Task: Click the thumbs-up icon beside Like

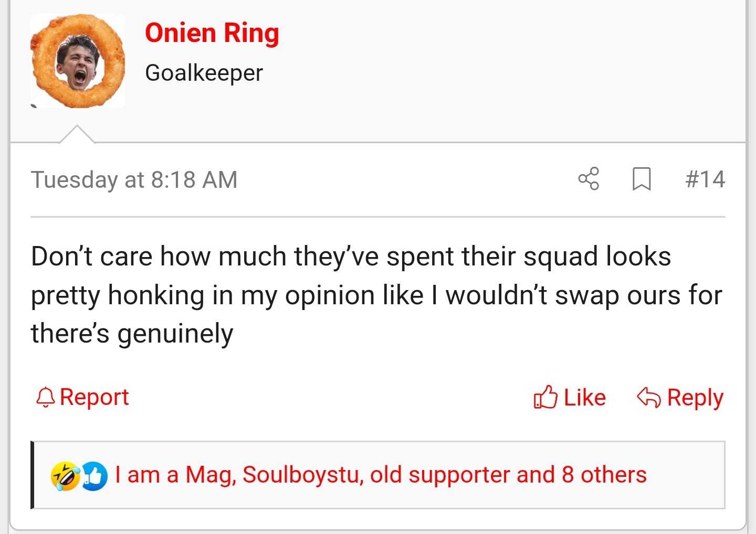Action: pyautogui.click(x=545, y=397)
